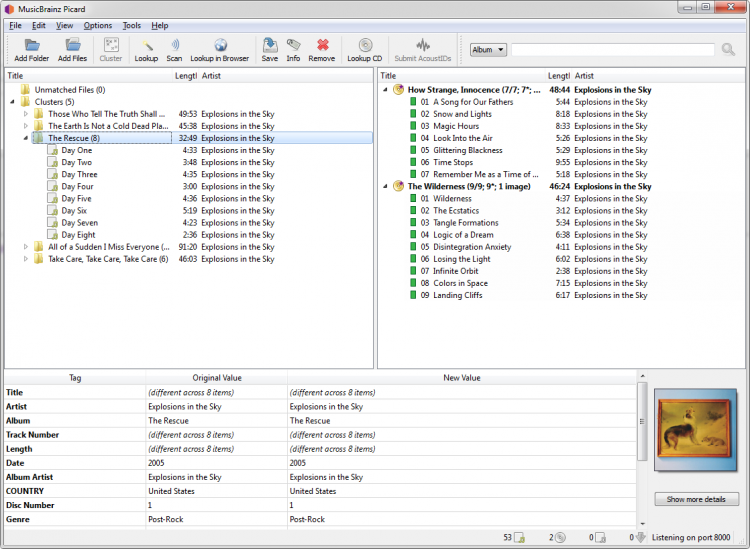
Task: Click the Tag column header in metadata table
Action: coord(75,378)
